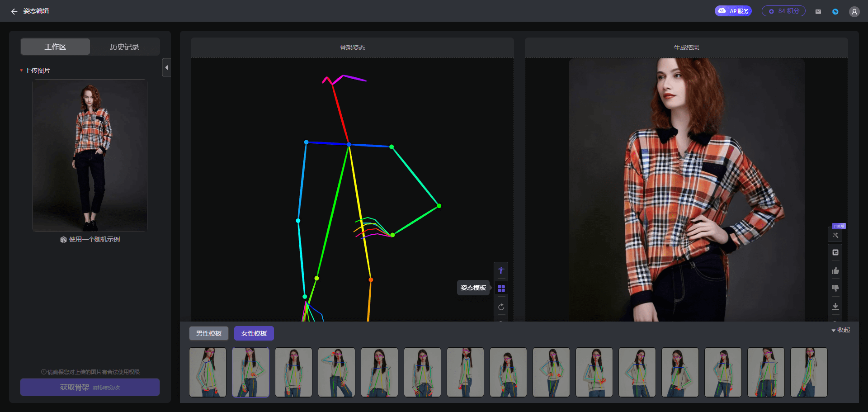Click 使用一个随机示例 link

point(94,239)
